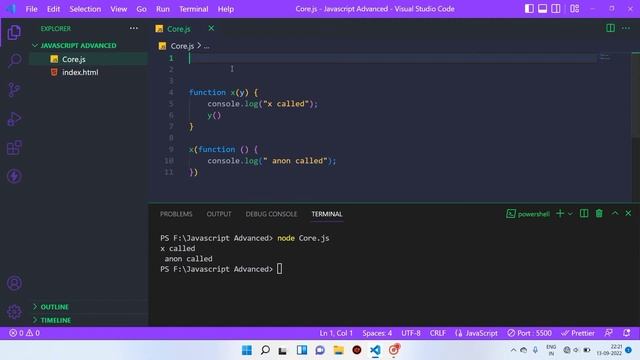The image size is (640, 360).
Task: Open the Search view in activity bar
Action: click(x=14, y=60)
